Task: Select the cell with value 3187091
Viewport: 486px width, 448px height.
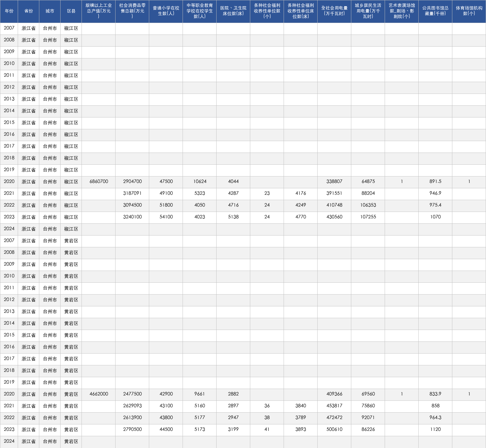Action: pos(132,194)
